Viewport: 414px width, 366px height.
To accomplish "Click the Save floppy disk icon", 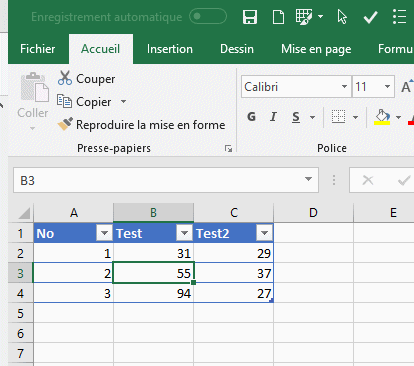I will click(250, 17).
